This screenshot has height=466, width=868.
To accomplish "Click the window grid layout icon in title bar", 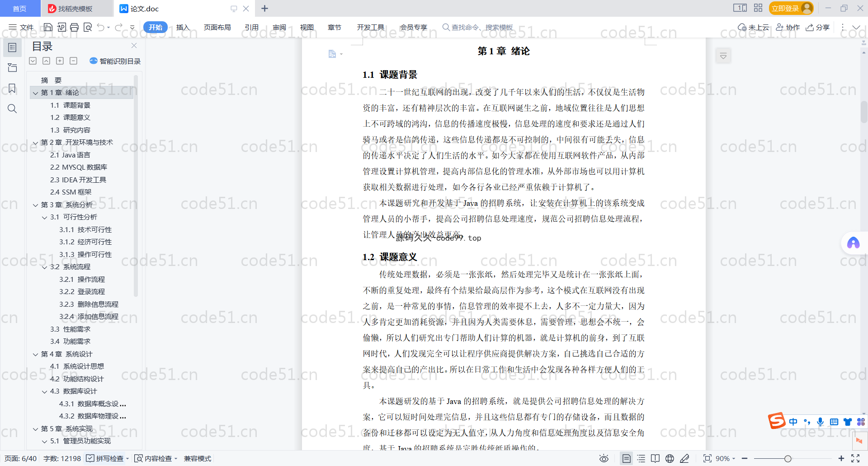I will click(758, 8).
